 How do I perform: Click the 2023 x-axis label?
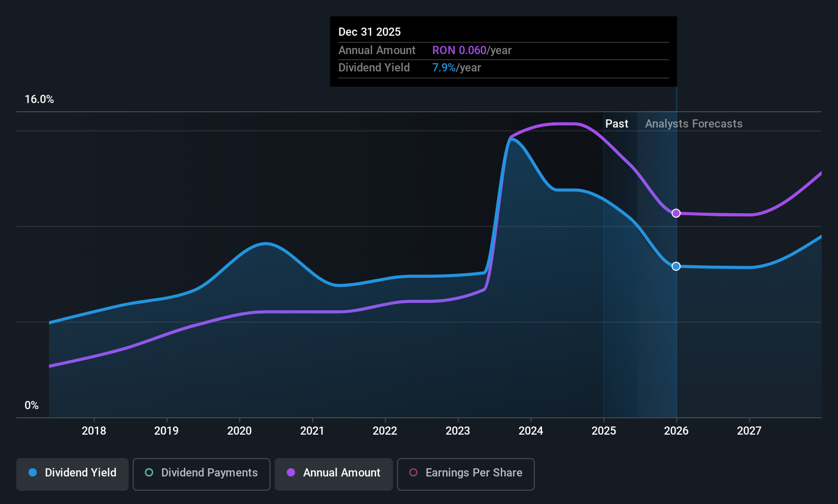point(458,431)
